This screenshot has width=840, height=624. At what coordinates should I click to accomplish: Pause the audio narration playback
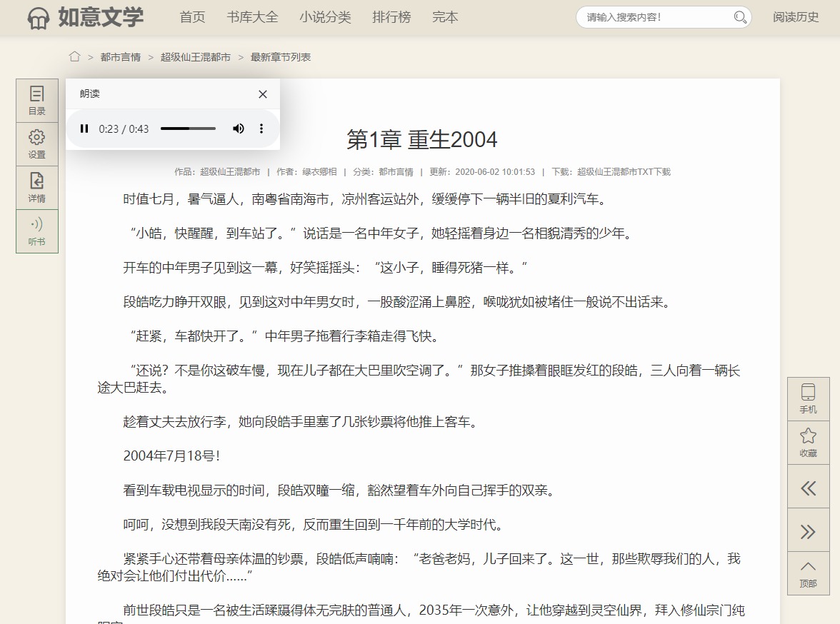pyautogui.click(x=84, y=129)
